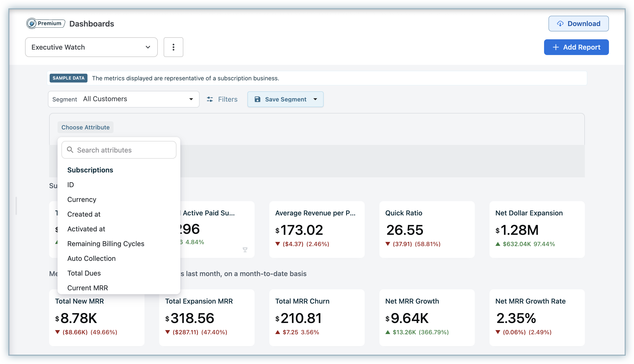Screen dimensions: 634x364
Task: Focus the Search attributes field
Action: [x=119, y=150]
